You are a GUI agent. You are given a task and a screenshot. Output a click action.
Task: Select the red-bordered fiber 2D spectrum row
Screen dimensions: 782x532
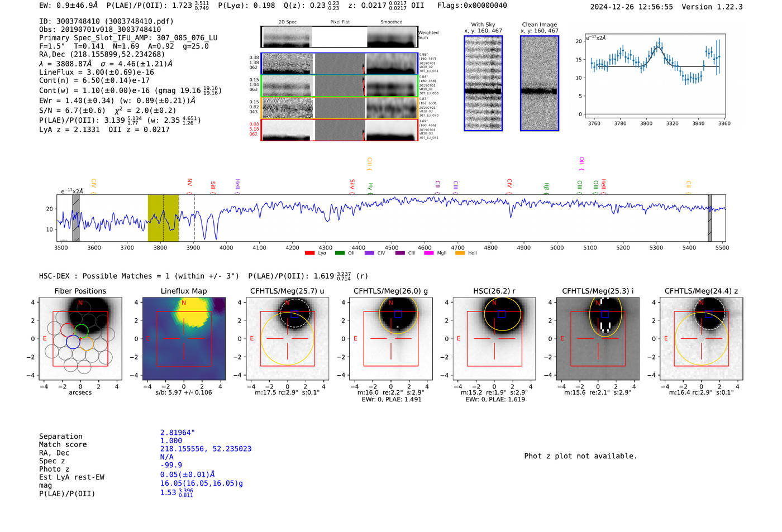pyautogui.click(x=340, y=130)
